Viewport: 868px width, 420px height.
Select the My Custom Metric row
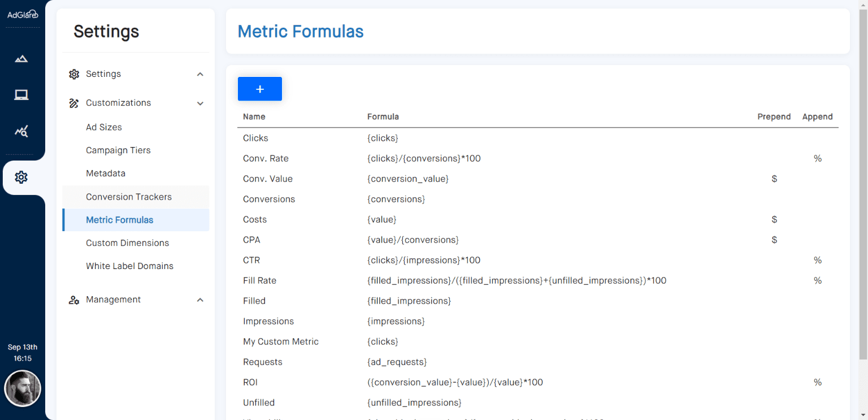pos(281,341)
